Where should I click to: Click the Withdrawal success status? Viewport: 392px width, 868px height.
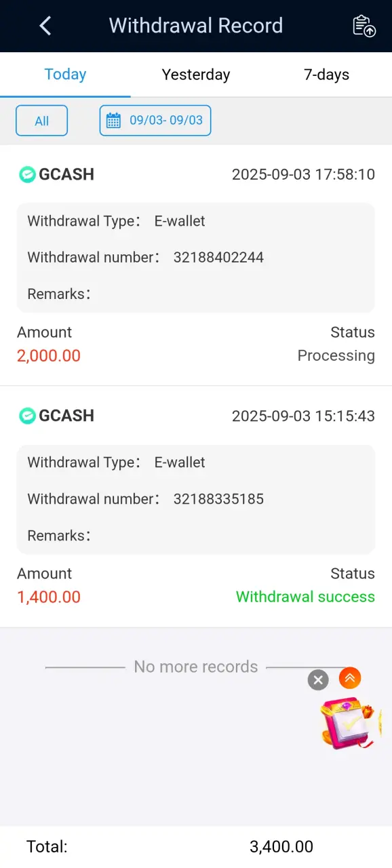point(305,597)
